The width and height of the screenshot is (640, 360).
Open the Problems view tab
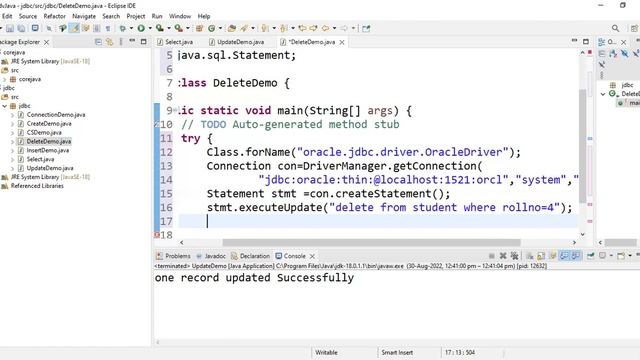173,256
